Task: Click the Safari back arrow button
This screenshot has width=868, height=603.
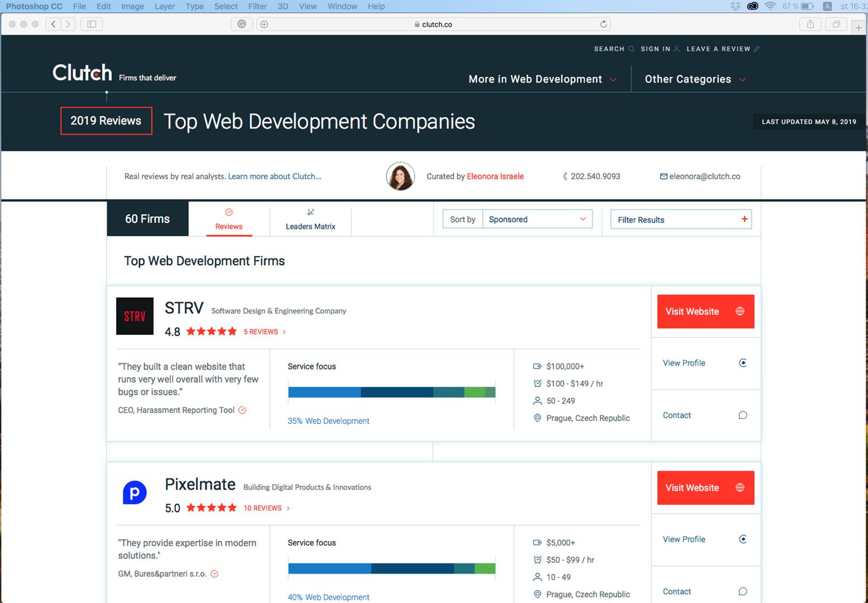Action: click(x=54, y=24)
